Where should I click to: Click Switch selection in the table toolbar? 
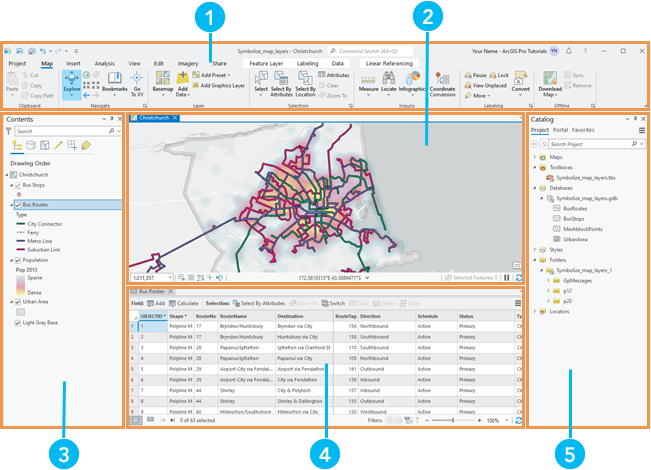[333, 304]
